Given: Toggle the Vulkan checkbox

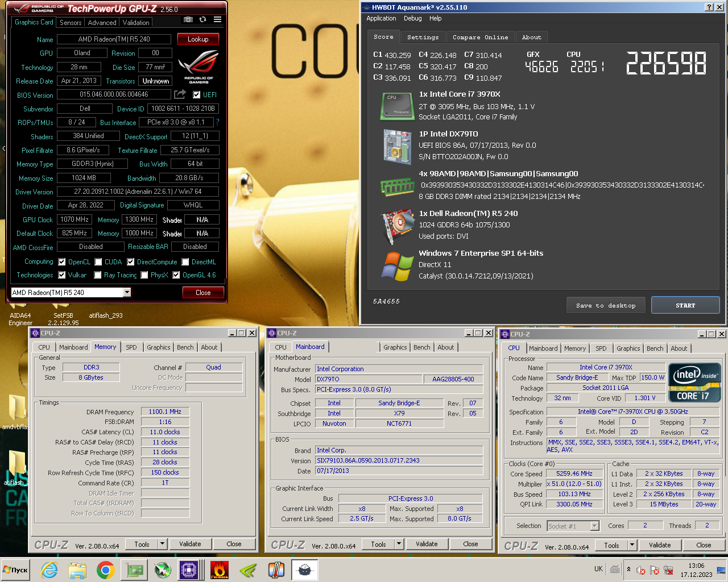Looking at the screenshot, I should point(62,275).
